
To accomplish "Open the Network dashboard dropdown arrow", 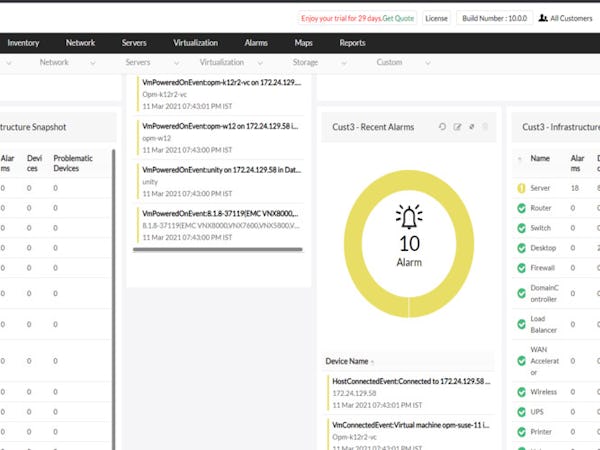I will tap(93, 63).
